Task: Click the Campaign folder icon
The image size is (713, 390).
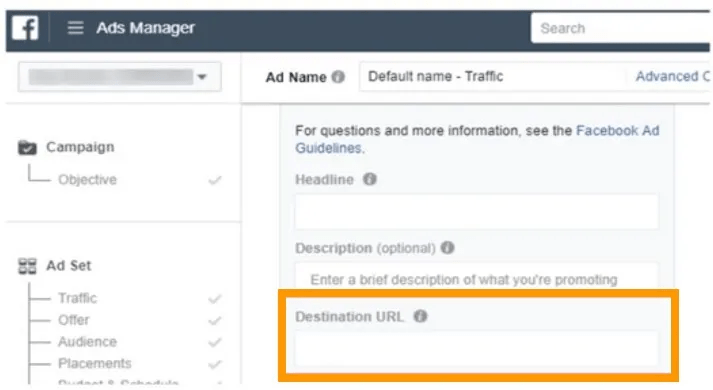Action: point(27,147)
